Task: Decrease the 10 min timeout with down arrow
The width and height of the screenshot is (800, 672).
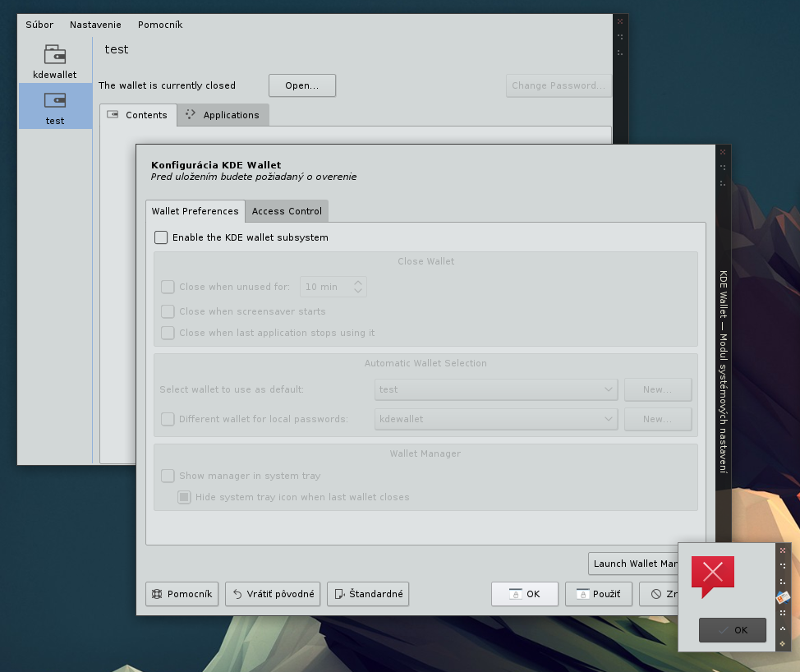Action: 358,291
